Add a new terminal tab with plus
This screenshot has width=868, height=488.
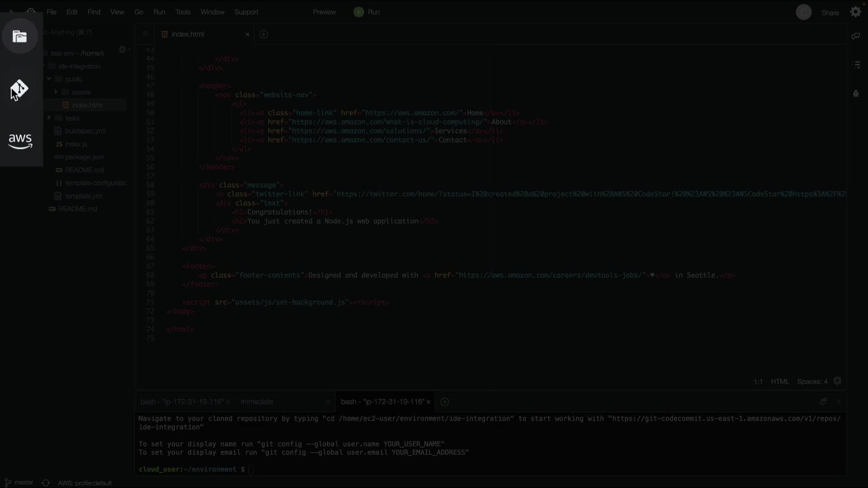(x=444, y=402)
